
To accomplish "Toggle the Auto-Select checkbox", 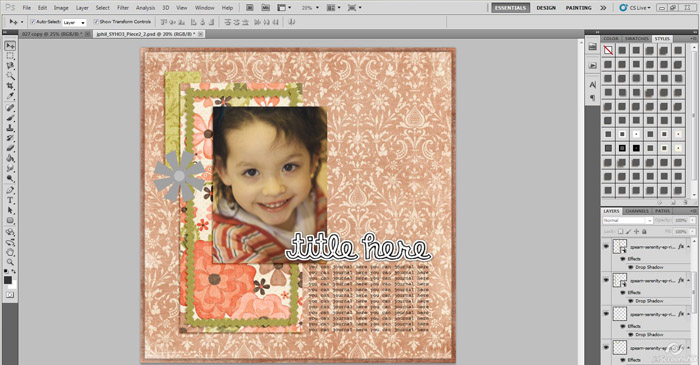I will pos(33,21).
